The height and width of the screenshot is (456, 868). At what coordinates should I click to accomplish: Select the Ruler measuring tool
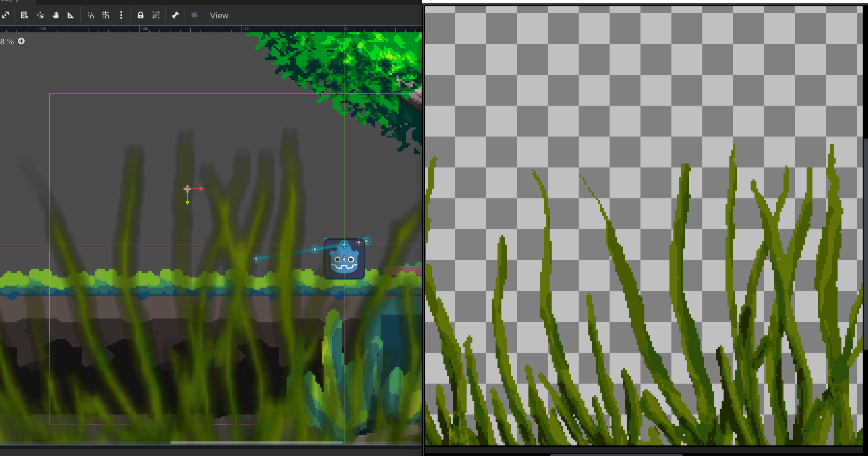pyautogui.click(x=71, y=15)
